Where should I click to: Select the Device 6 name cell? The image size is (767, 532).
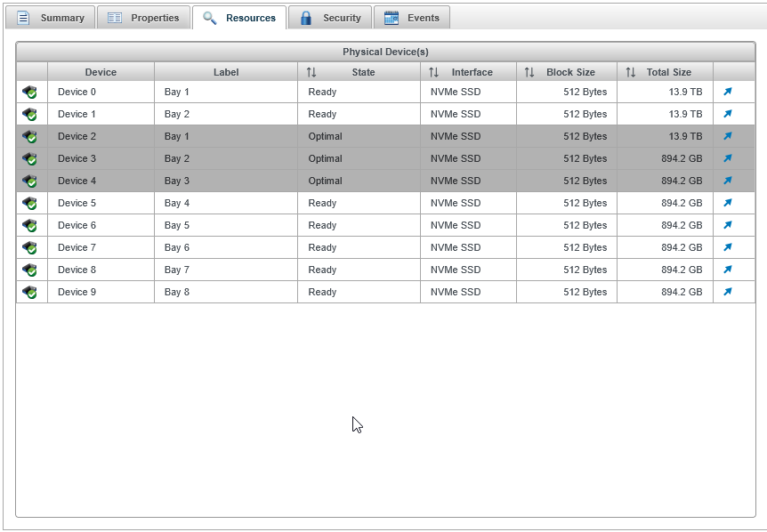coord(77,225)
